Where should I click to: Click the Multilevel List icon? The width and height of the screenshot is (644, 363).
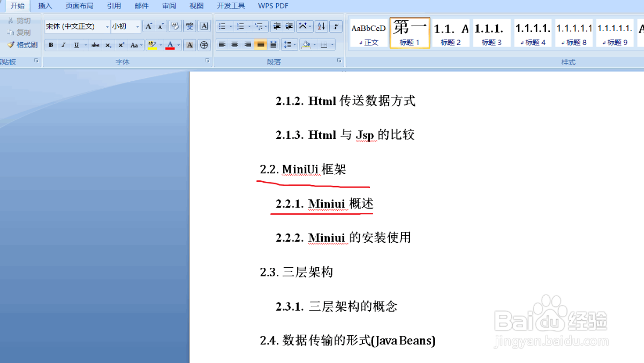[x=259, y=26]
